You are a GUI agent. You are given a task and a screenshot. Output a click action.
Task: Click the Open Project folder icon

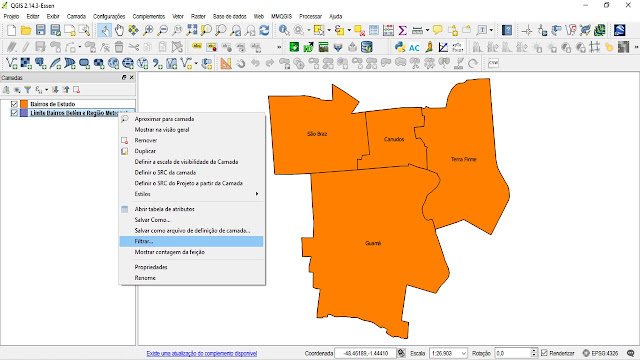[26, 30]
